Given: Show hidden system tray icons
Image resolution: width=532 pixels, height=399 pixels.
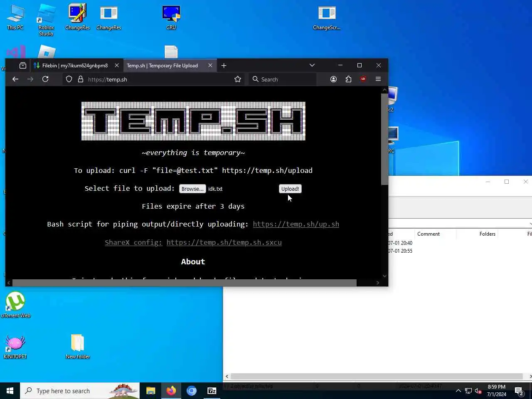Looking at the screenshot, I should click(x=458, y=391).
